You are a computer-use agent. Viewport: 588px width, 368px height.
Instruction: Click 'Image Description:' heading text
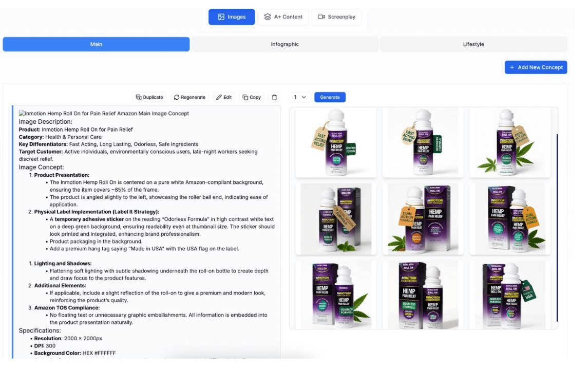[x=45, y=122]
